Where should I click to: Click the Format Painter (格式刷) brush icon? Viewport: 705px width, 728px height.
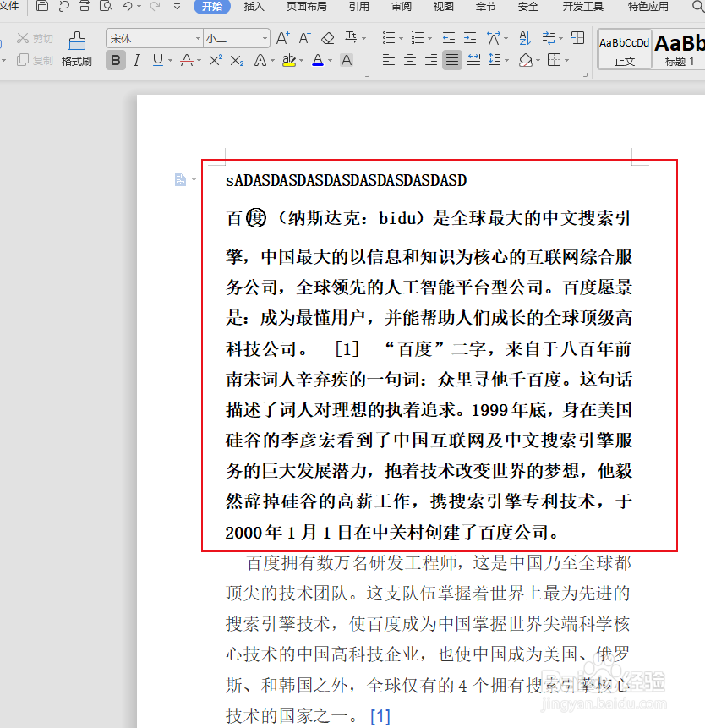(x=77, y=41)
